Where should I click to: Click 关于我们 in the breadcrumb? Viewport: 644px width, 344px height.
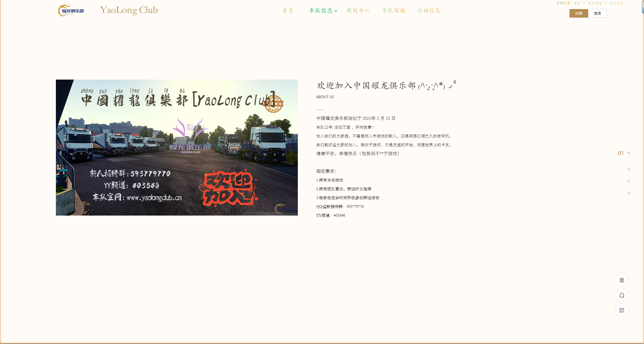(616, 3)
